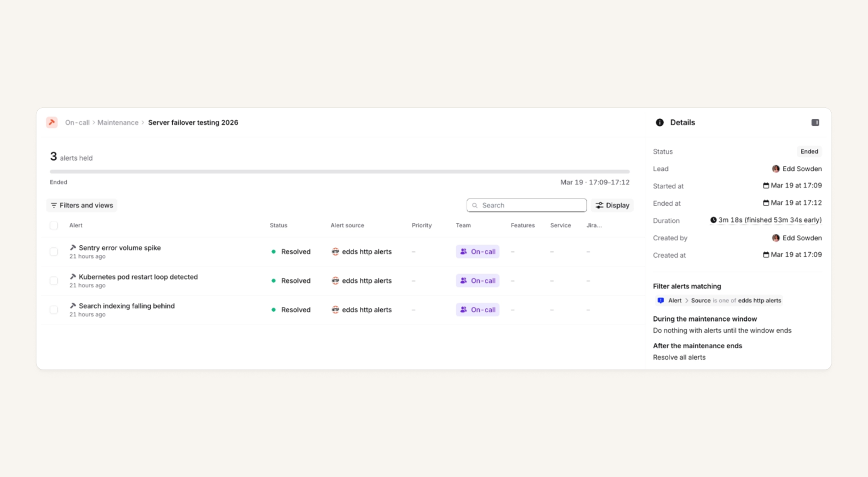The width and height of the screenshot is (868, 477).
Task: Collapse the Details sidebar panel icon
Action: [815, 122]
